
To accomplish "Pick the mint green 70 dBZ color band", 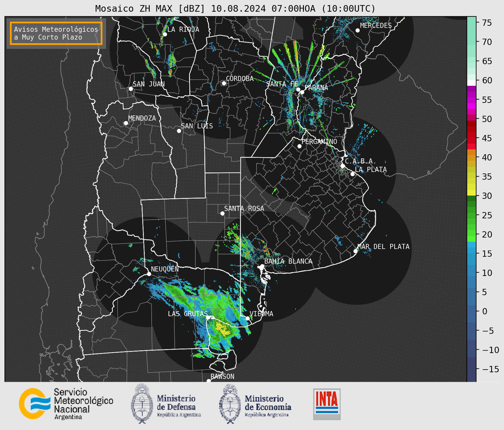I will pos(471,42).
